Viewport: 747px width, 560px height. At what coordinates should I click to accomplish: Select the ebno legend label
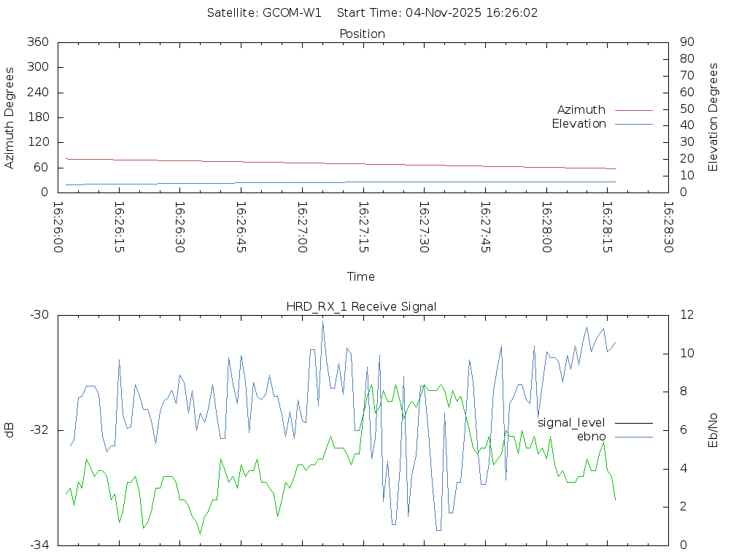591,436
